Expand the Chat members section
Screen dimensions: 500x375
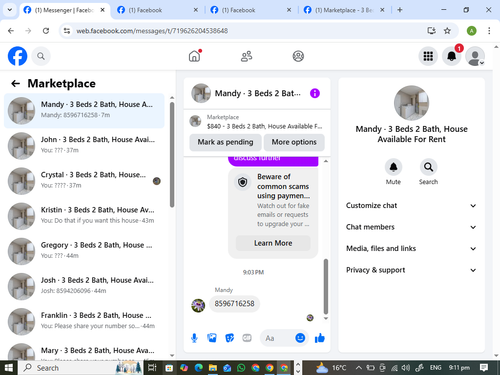[x=411, y=227]
